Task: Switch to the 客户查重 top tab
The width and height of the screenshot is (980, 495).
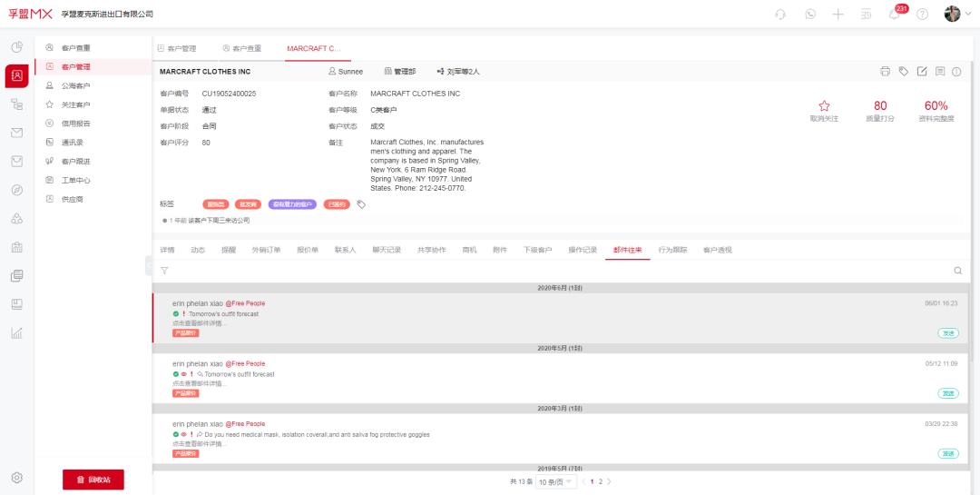Action: coord(242,48)
